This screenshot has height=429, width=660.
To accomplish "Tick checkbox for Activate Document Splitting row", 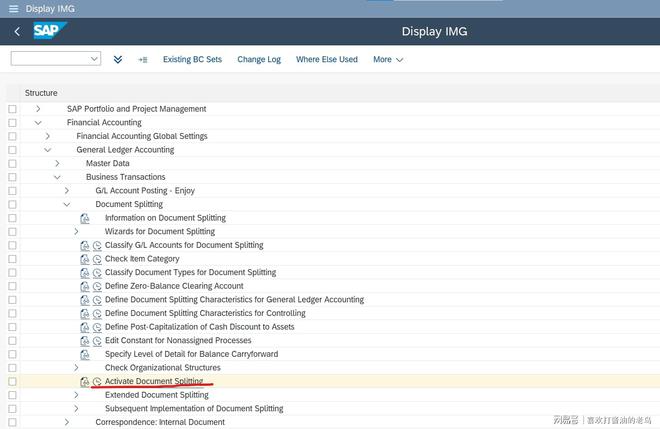I will tap(12, 381).
